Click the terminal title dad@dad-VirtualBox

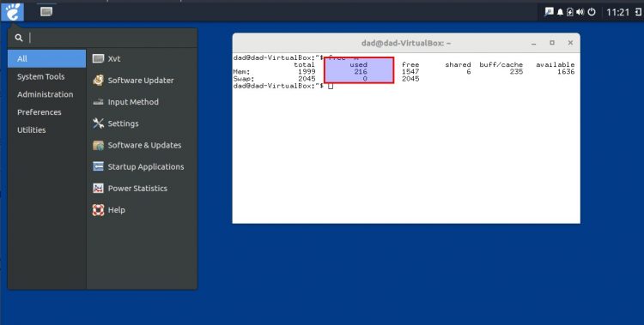406,43
